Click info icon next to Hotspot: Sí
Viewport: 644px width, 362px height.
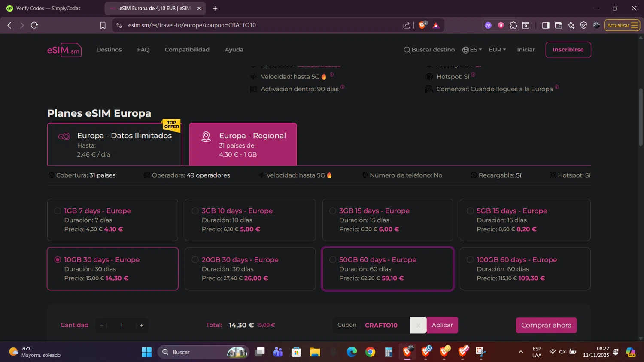[473, 75]
